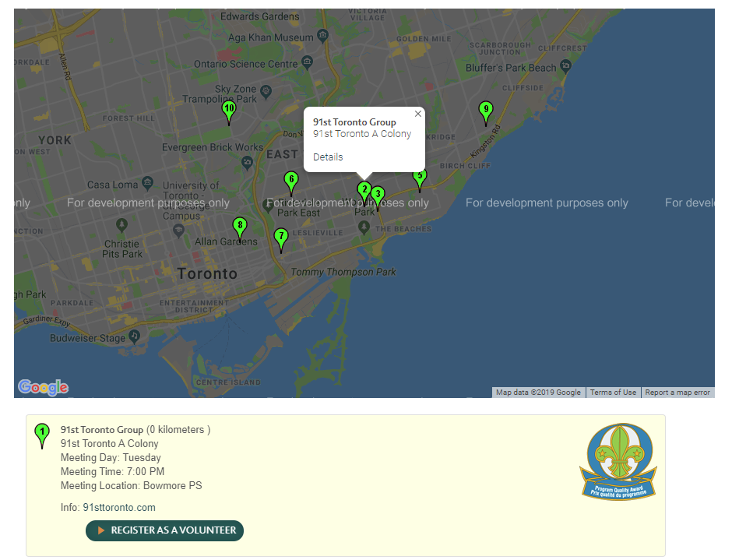Click Forest Hill map label

[128, 118]
